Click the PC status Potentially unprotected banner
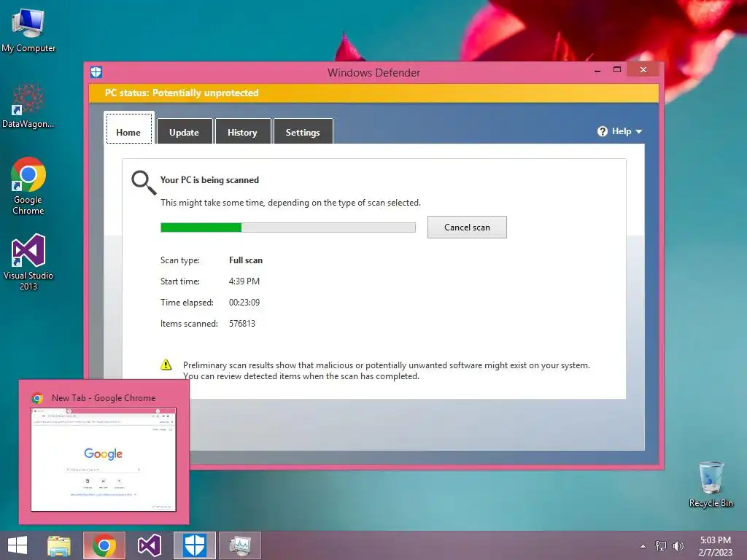747x560 pixels. pyautogui.click(x=373, y=93)
